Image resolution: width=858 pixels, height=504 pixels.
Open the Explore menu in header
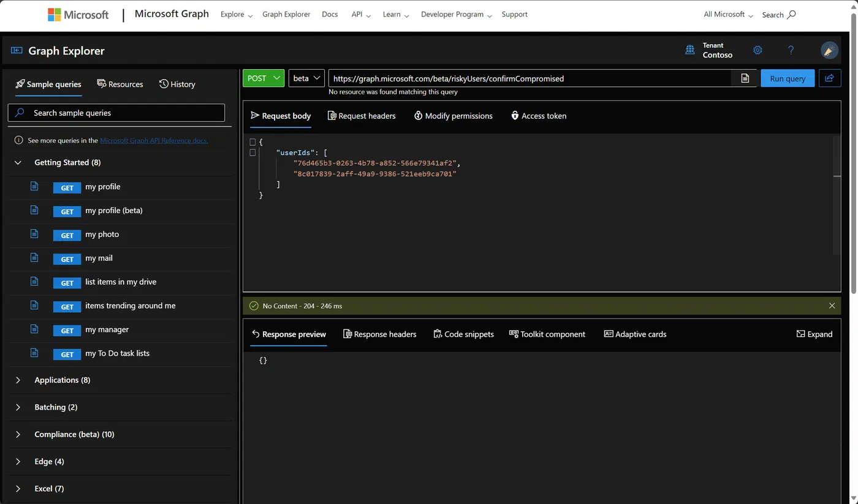click(236, 15)
